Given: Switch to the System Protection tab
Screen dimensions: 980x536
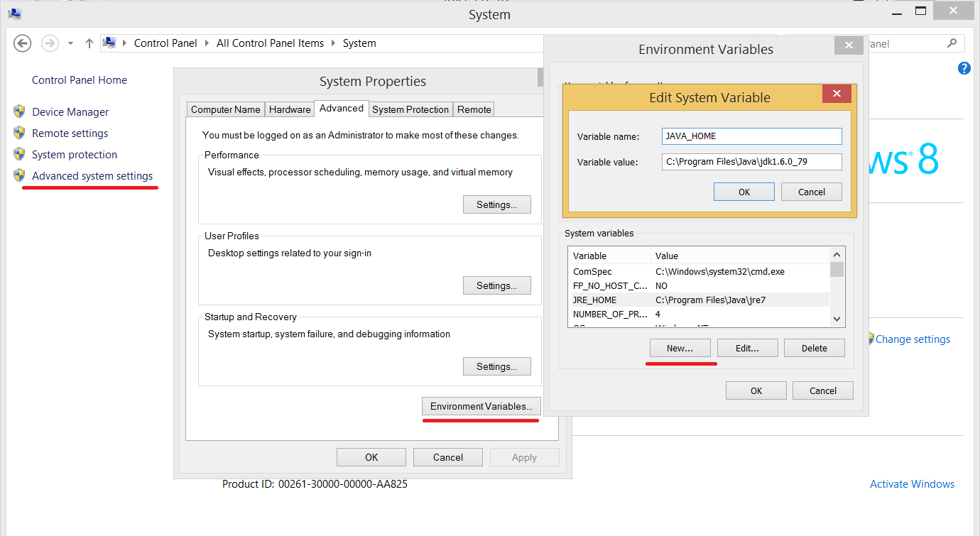Looking at the screenshot, I should 410,109.
